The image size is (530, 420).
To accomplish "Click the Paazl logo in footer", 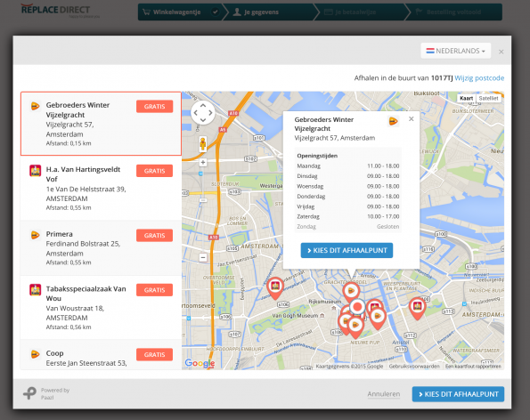I will (x=29, y=393).
